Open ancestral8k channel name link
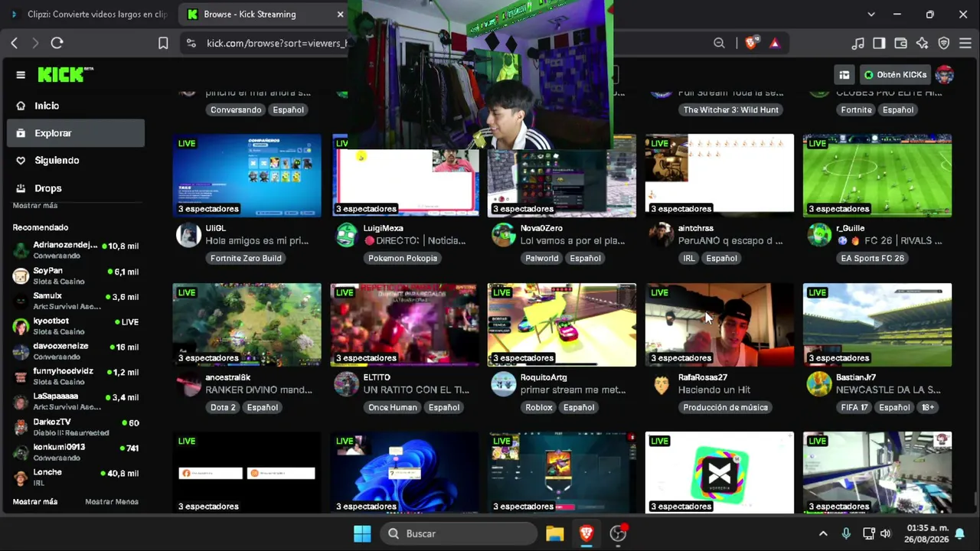Viewport: 980px width, 551px height. coord(228,378)
